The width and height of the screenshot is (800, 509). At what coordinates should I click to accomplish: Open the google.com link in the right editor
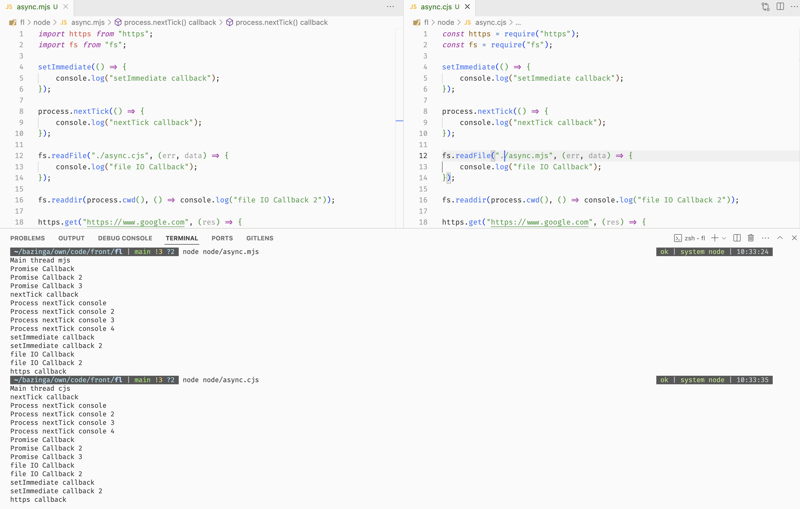[539, 222]
